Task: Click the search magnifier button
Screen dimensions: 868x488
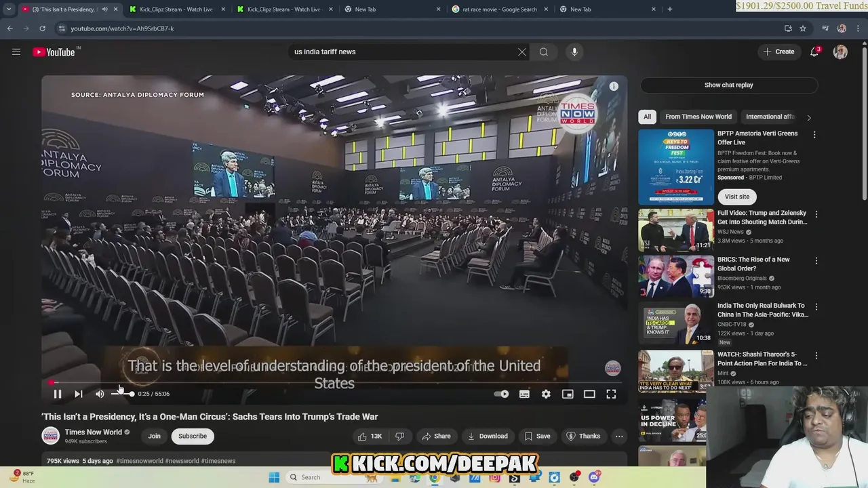Action: [544, 52]
